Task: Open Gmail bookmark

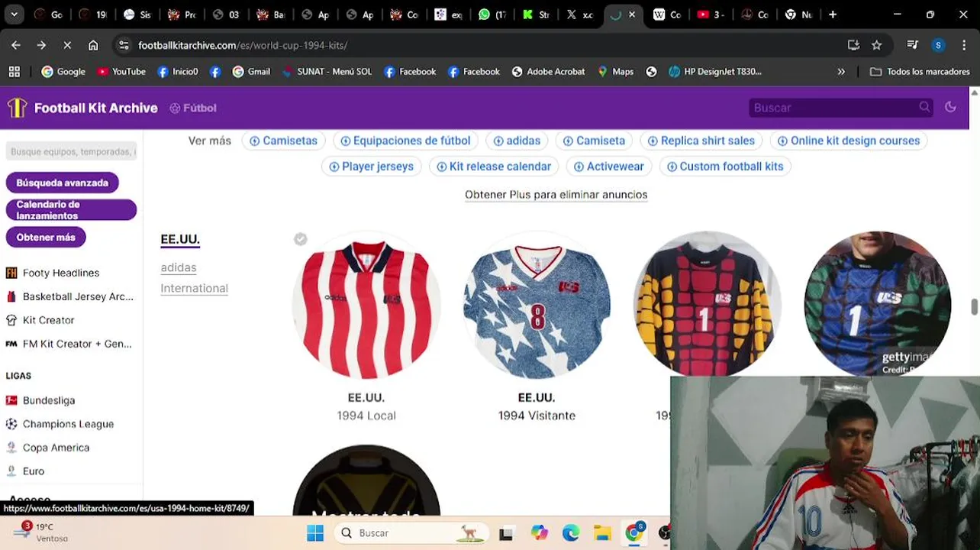Action: click(251, 71)
